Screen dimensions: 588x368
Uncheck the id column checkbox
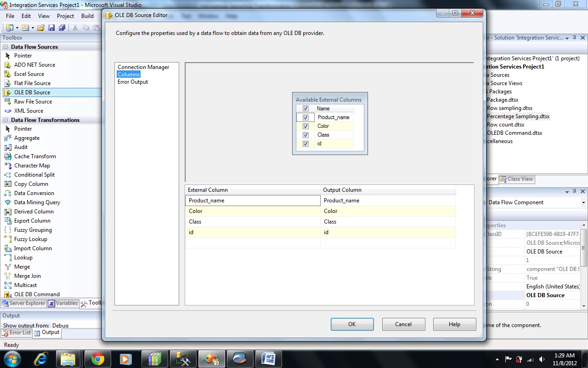tap(305, 144)
